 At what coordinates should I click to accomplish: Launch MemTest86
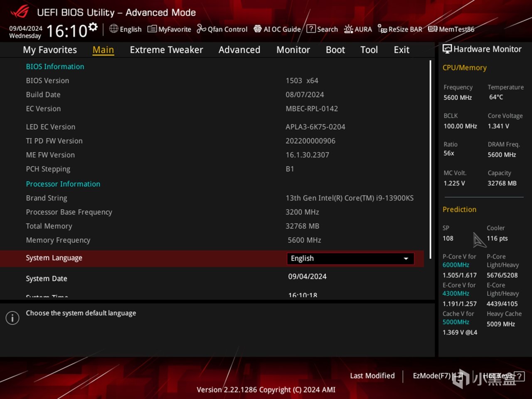click(451, 29)
